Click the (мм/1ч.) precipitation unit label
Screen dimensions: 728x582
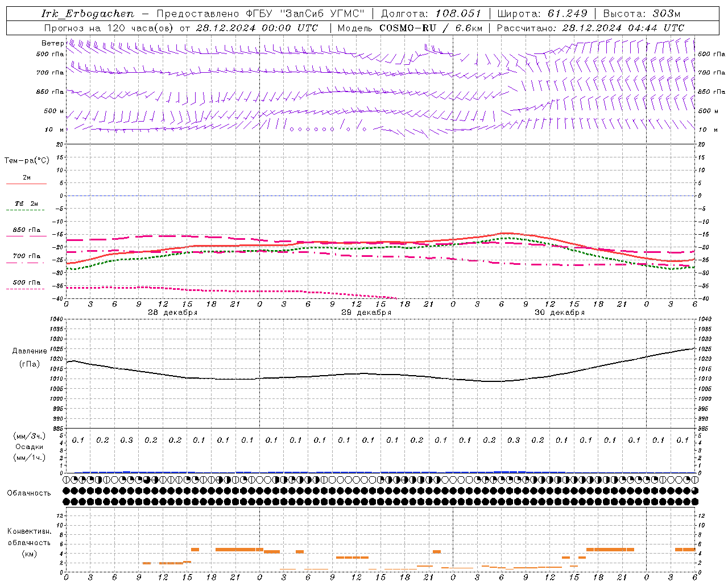[30, 458]
